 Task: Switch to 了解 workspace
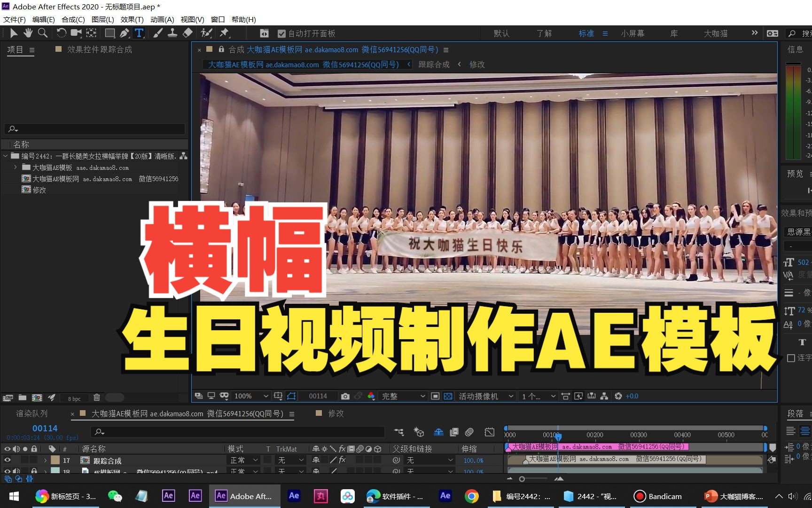pos(544,33)
